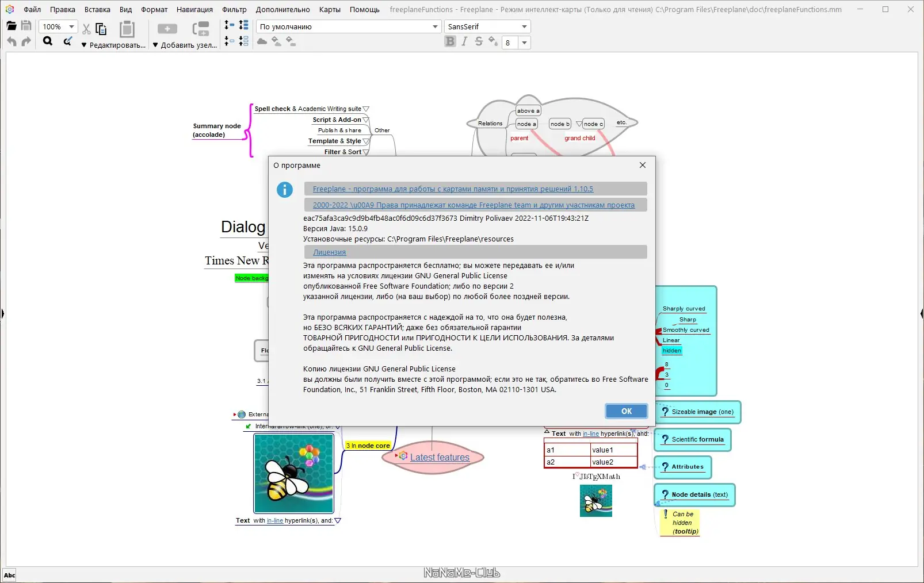This screenshot has height=583, width=924.
Task: Open the Формат menu
Action: 154,9
